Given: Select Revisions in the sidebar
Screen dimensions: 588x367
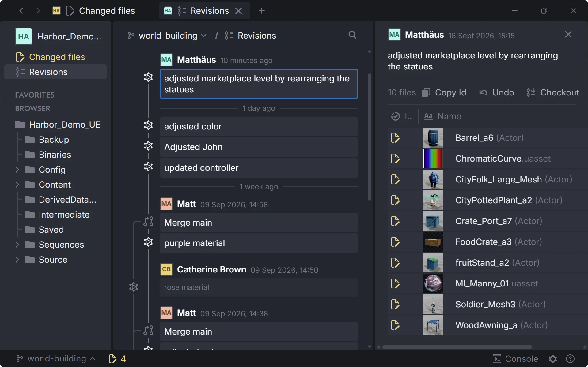Looking at the screenshot, I should (55, 72).
